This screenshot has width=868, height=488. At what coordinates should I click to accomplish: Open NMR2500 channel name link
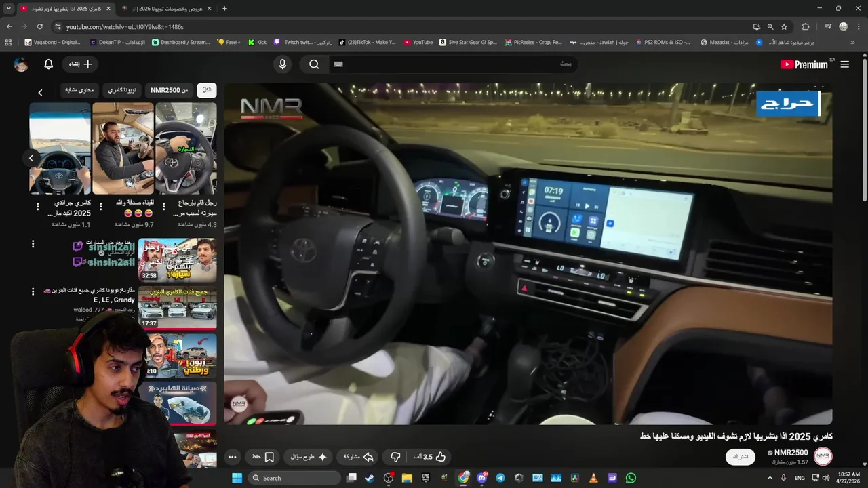pyautogui.click(x=791, y=453)
